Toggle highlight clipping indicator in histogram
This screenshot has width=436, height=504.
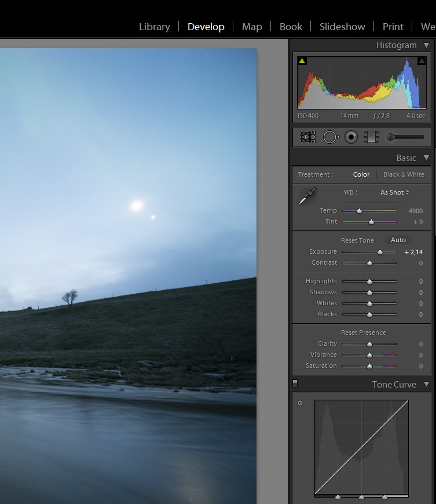pos(421,61)
